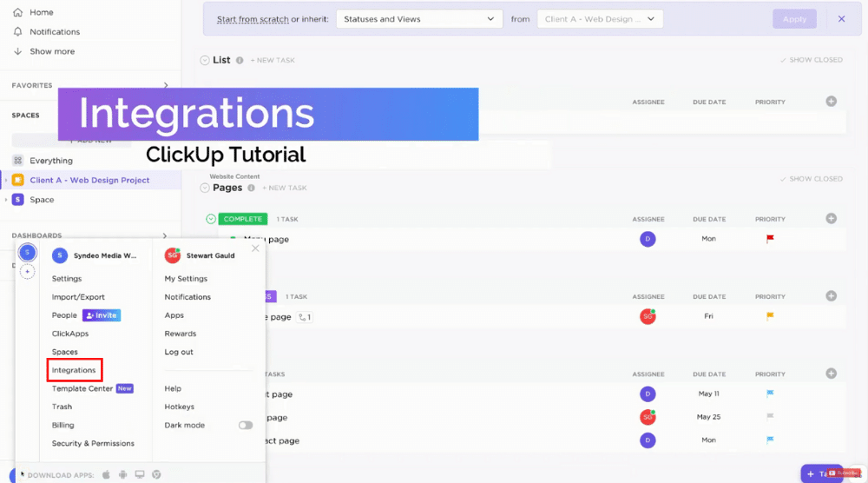Open the Statuses and Views dropdown
The width and height of the screenshot is (868, 483).
tap(419, 19)
